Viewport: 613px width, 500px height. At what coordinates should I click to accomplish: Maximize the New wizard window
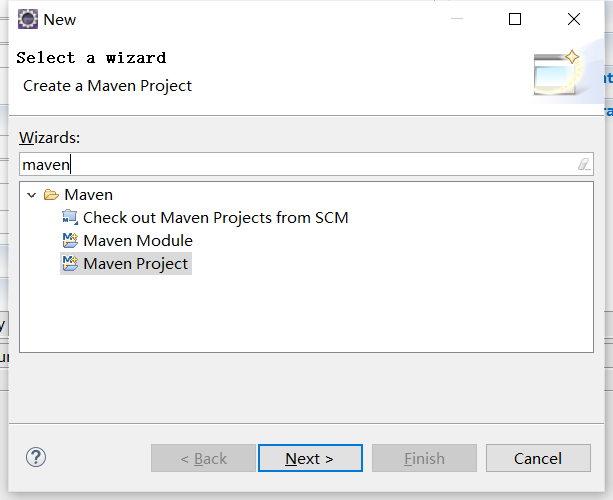[x=515, y=19]
